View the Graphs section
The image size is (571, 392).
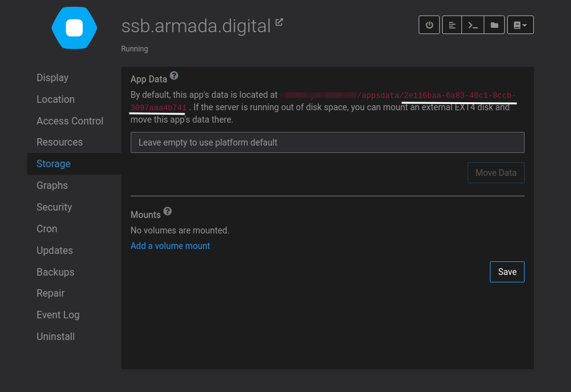(52, 185)
